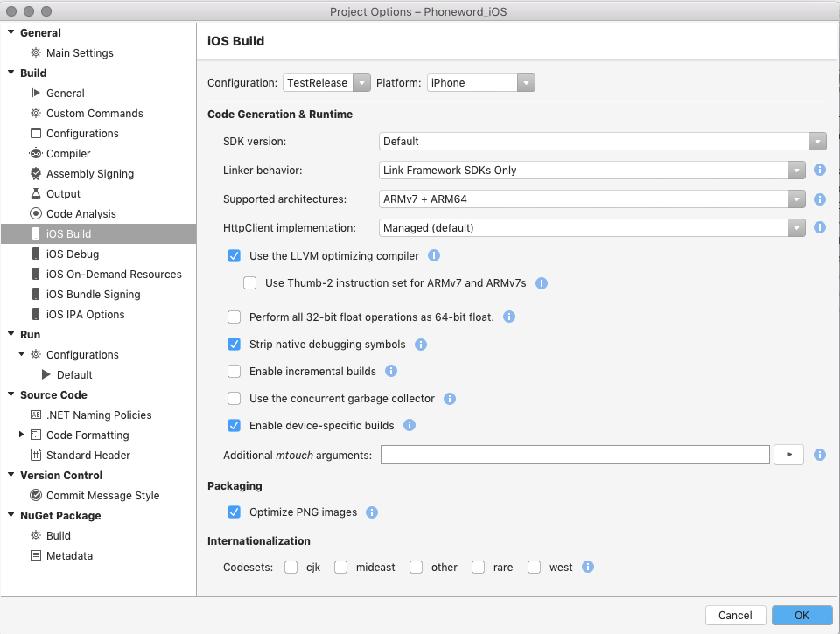Open the Platform dropdown showing iPhone
840x634 pixels.
(x=480, y=83)
